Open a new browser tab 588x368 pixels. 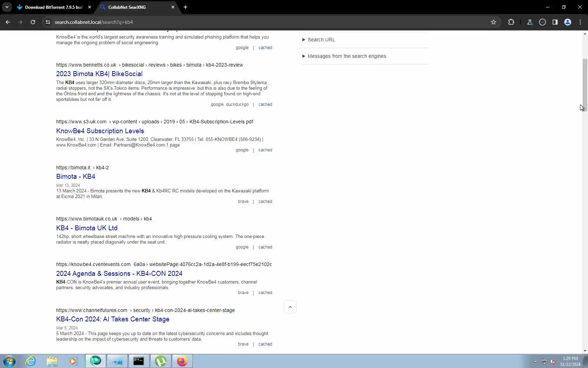click(x=185, y=7)
